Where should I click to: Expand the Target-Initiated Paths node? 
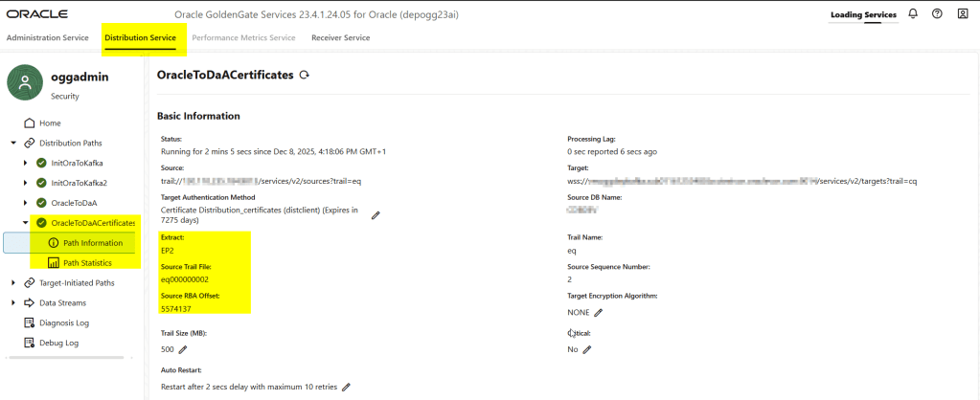[x=13, y=283]
